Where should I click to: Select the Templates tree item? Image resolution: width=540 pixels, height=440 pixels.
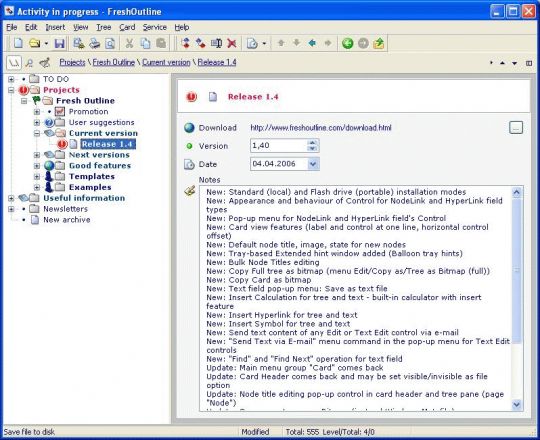(x=92, y=177)
